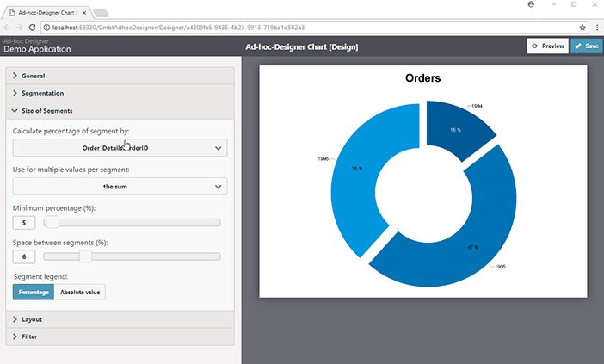This screenshot has height=364, width=604.
Task: Open the Chrome three-dot menu
Action: click(597, 28)
